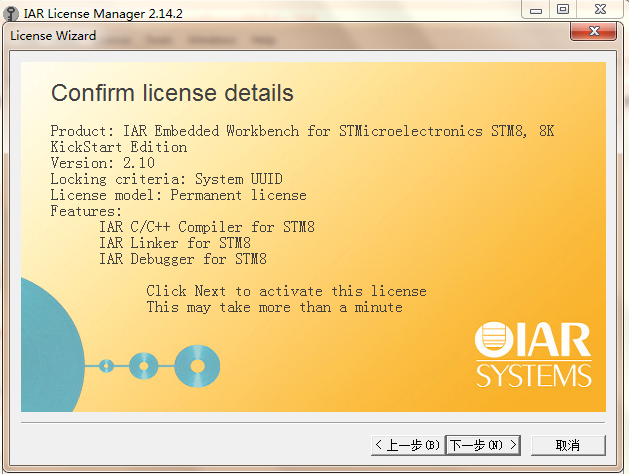Click 'Locking criteria: System UUID' text
The width and height of the screenshot is (629, 474).
pyautogui.click(x=166, y=179)
